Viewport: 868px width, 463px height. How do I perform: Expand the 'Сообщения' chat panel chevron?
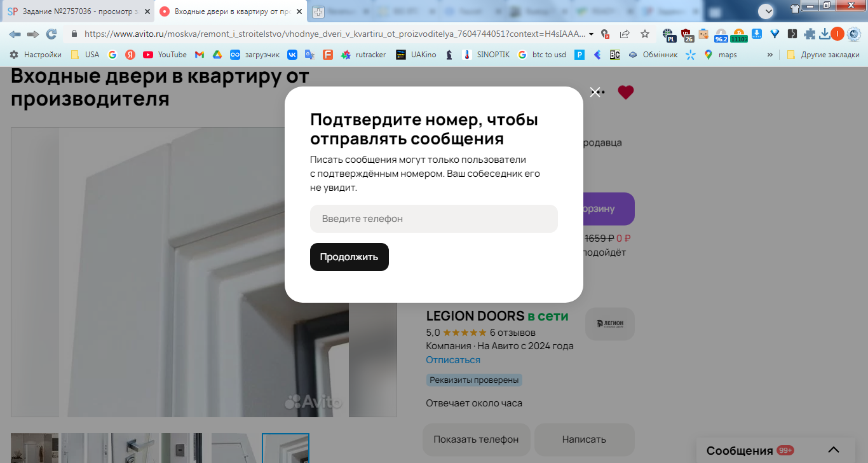coord(833,450)
